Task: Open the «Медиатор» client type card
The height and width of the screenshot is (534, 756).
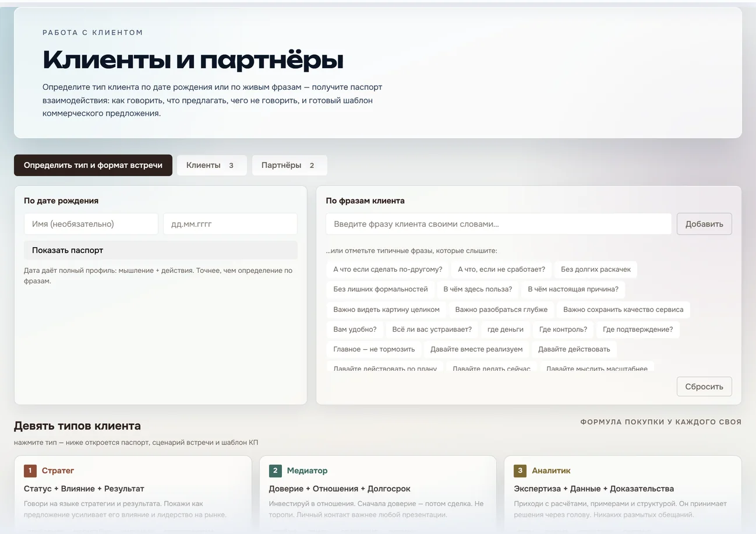Action: click(x=378, y=494)
